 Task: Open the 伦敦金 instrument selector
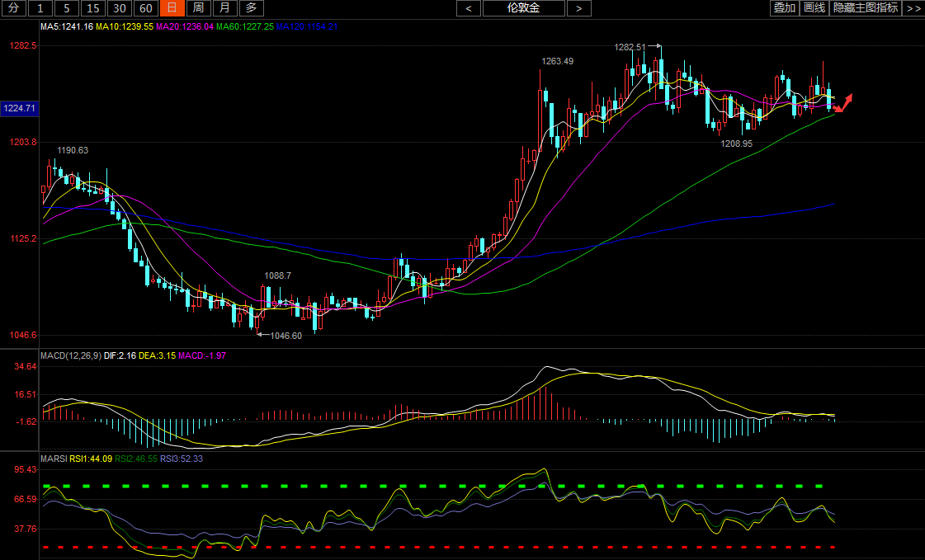point(524,8)
